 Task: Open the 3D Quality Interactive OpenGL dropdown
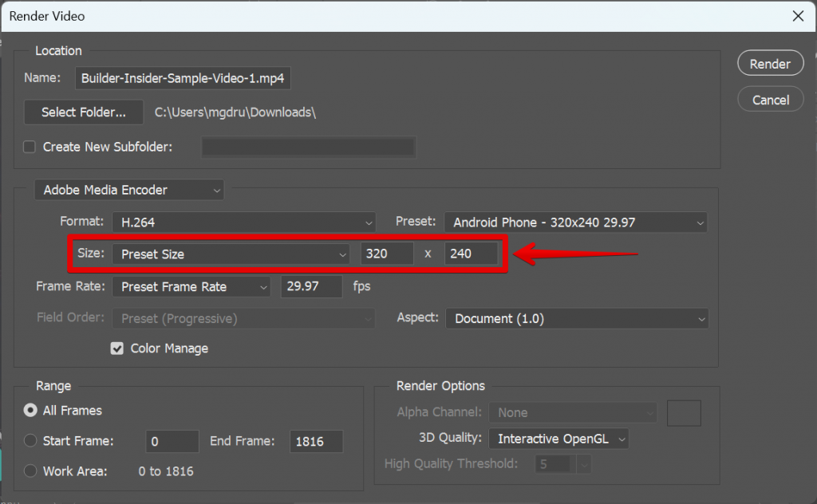(x=558, y=439)
